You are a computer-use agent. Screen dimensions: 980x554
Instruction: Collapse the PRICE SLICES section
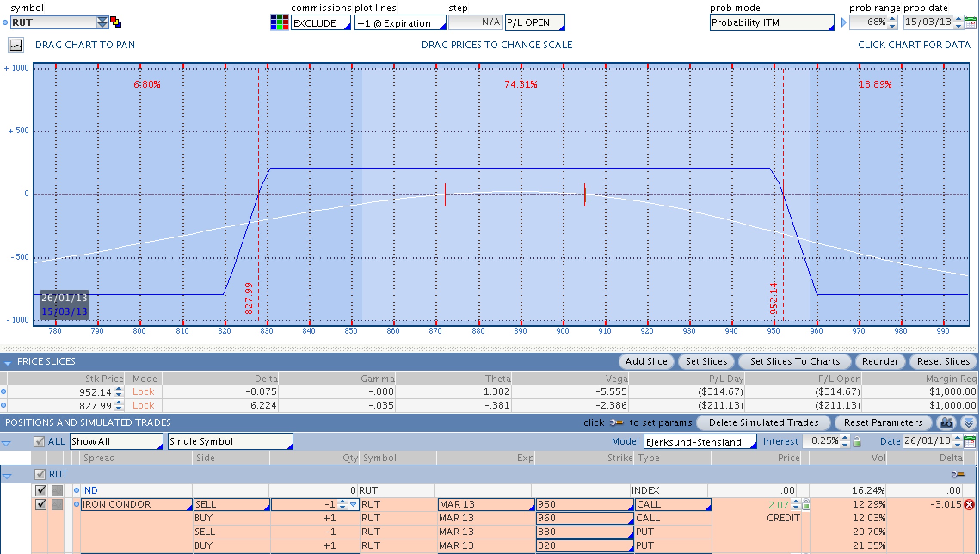(x=7, y=362)
